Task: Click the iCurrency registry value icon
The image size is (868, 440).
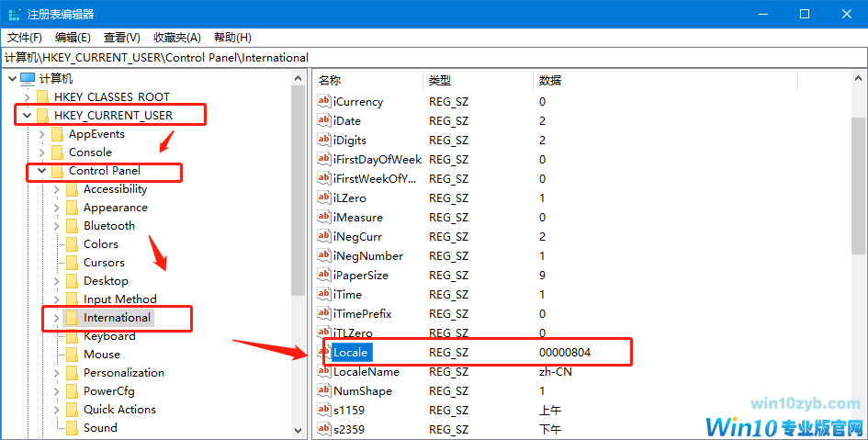Action: pos(323,102)
